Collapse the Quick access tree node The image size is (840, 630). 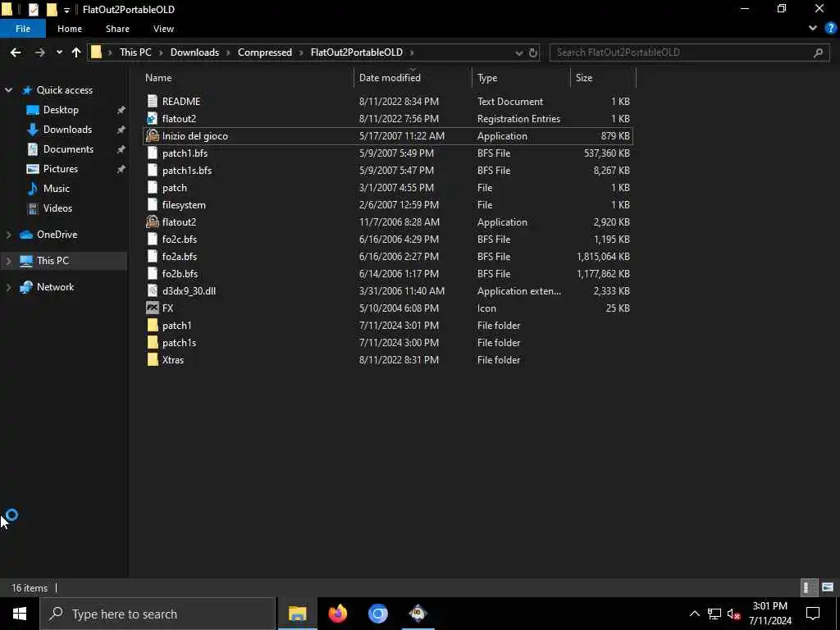[8, 90]
